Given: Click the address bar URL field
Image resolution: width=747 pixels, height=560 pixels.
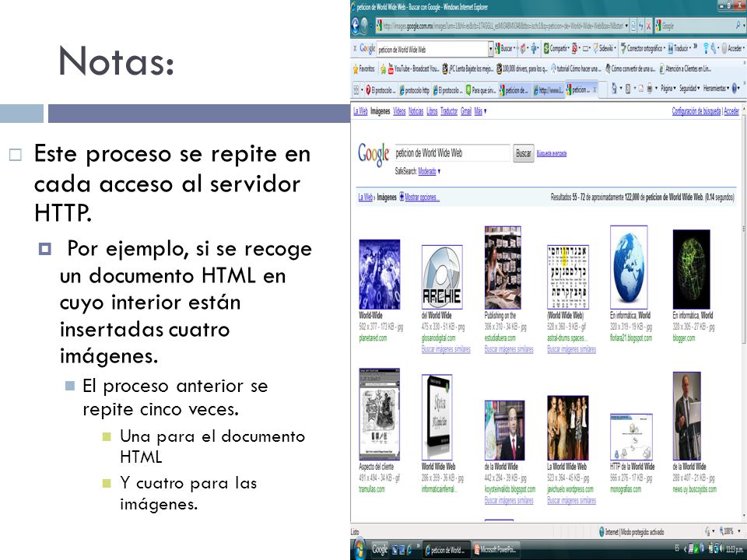Looking at the screenshot, I should [502, 26].
